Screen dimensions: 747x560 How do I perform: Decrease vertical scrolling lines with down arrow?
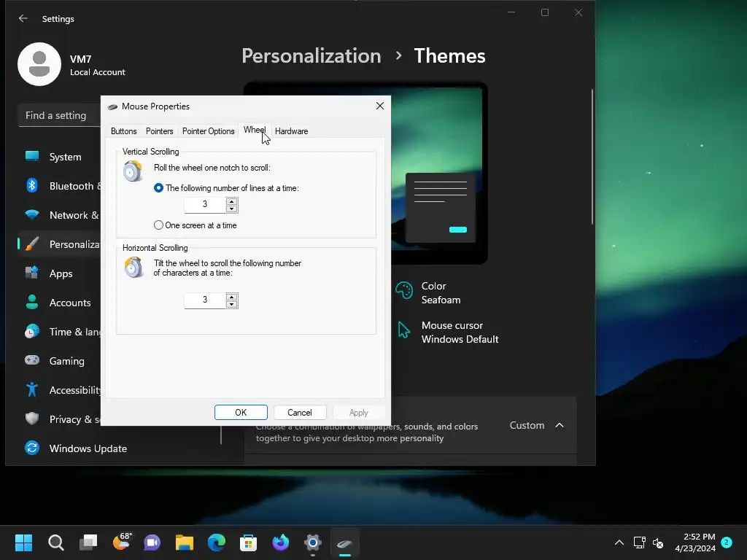231,209
